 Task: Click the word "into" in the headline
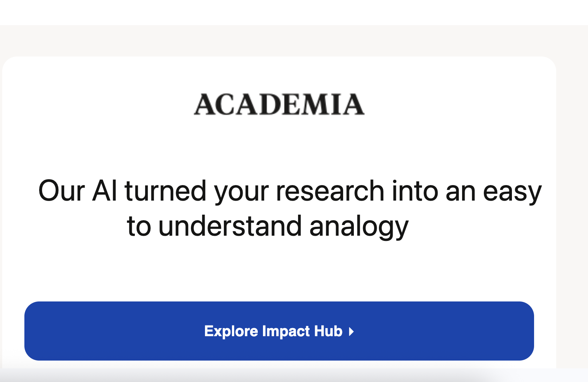point(414,191)
